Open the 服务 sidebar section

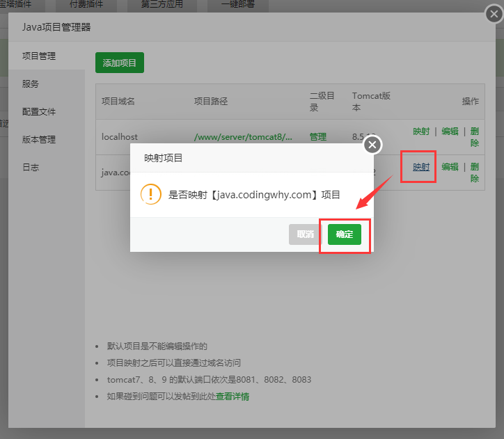[31, 84]
